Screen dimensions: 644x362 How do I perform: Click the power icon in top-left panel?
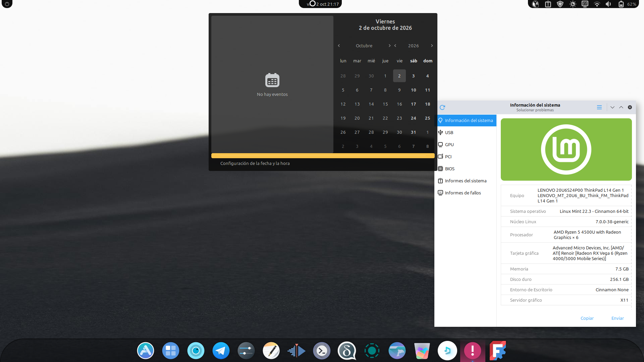coord(7,4)
